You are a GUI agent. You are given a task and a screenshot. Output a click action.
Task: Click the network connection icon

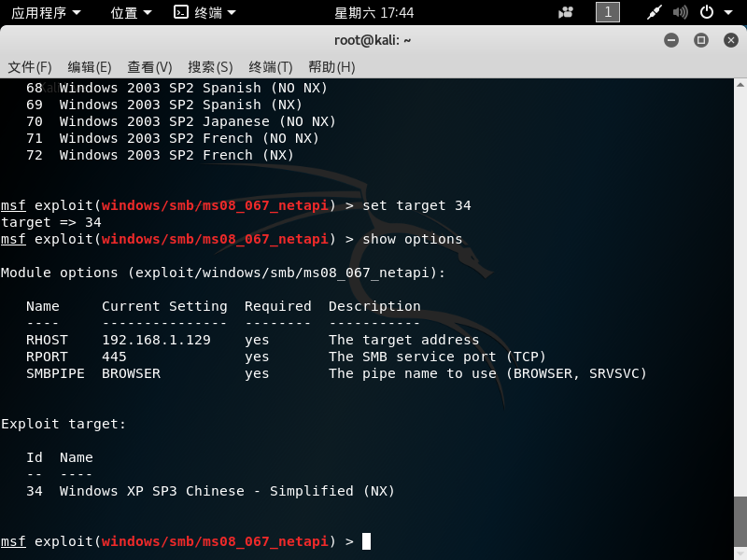(x=655, y=13)
